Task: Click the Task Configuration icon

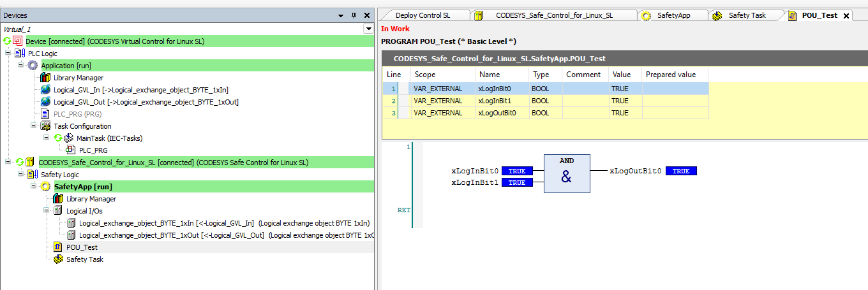Action: point(46,126)
